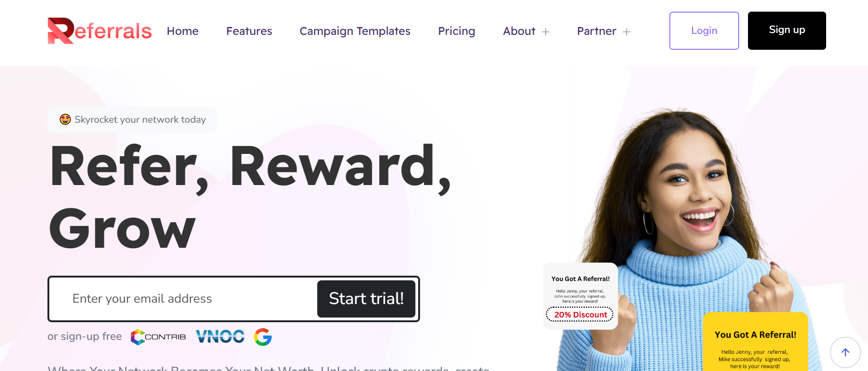
Task: Open the Features menu item
Action: click(x=249, y=31)
